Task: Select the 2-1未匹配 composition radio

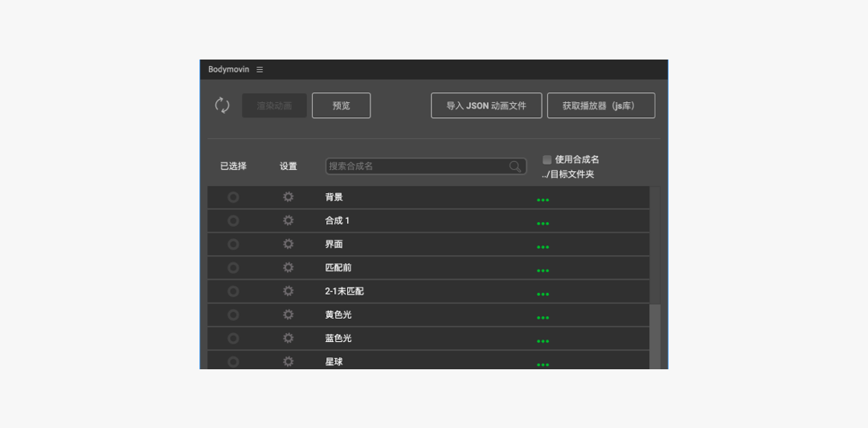Action: [234, 291]
